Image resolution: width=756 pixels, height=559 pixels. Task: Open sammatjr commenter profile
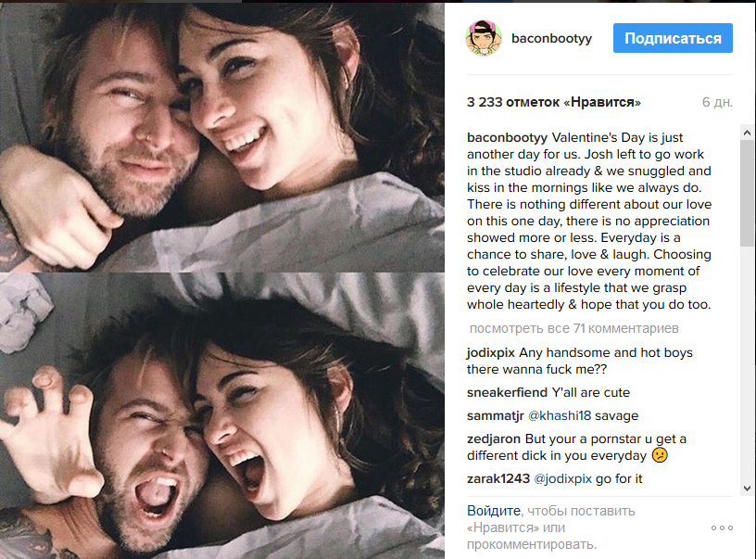495,415
